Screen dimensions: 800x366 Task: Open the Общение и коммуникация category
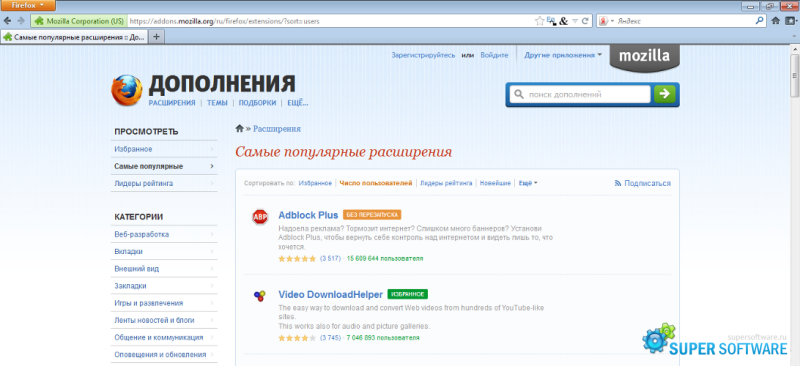[164, 337]
